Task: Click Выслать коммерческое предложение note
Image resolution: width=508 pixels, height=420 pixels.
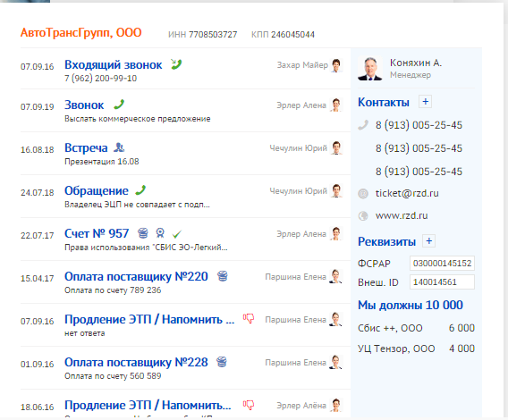Action: [x=138, y=119]
